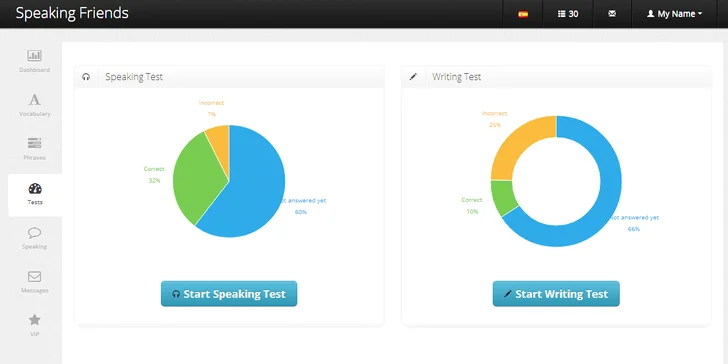Image resolution: width=728 pixels, height=364 pixels.
Task: Click the Writing Test panel title
Action: [x=456, y=77]
